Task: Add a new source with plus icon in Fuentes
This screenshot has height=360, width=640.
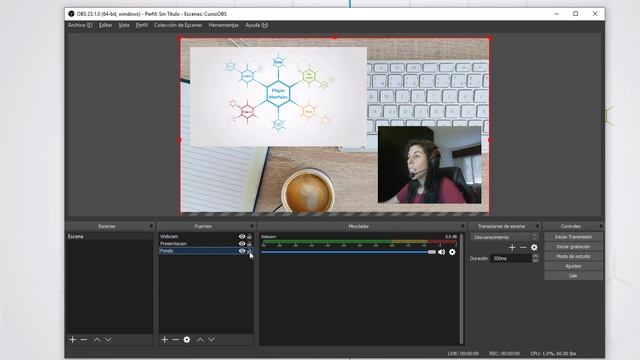Action: 164,340
